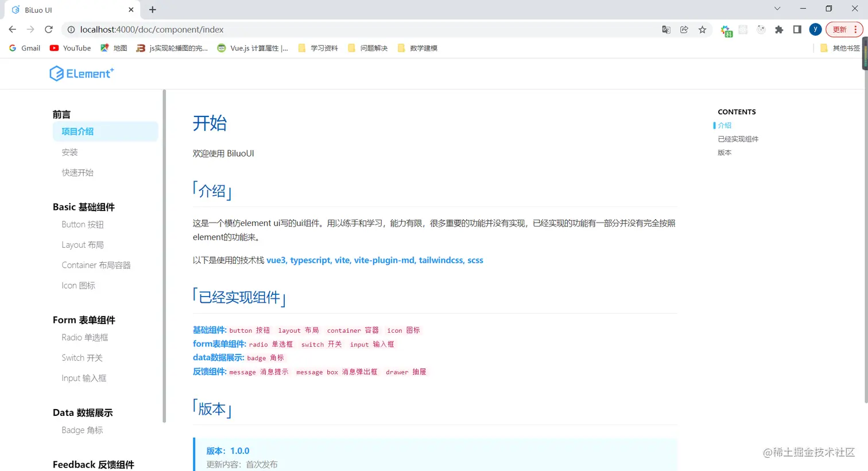Screen dimensions: 868x471
Task: Open the profile avatar 'y'
Action: pos(815,29)
